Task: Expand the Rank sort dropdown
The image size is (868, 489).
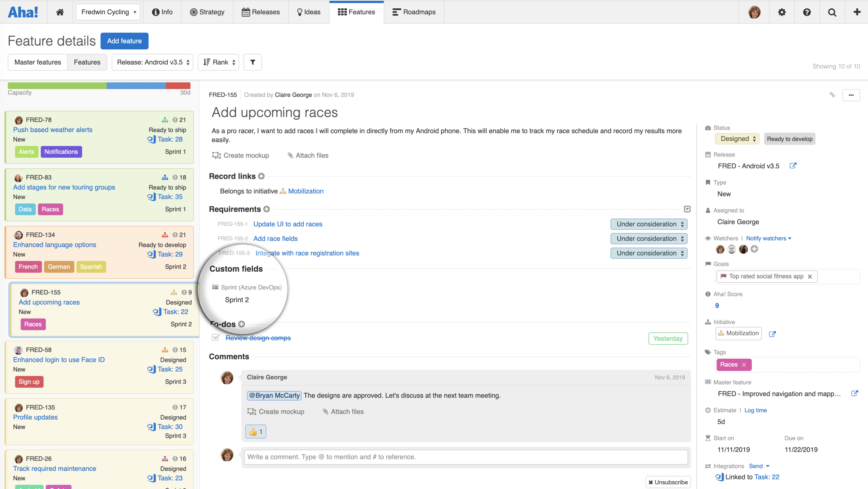Action: coord(218,62)
